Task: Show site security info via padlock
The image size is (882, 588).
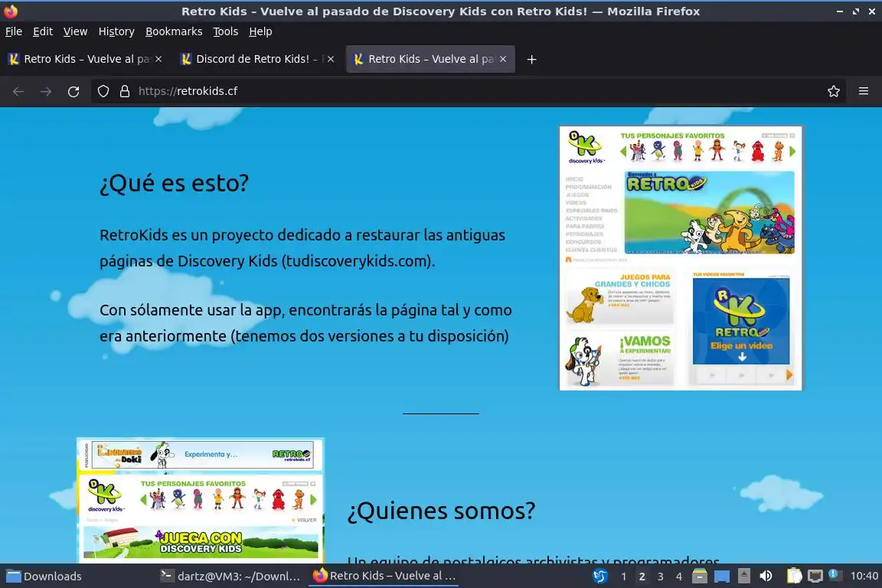Action: click(x=125, y=91)
